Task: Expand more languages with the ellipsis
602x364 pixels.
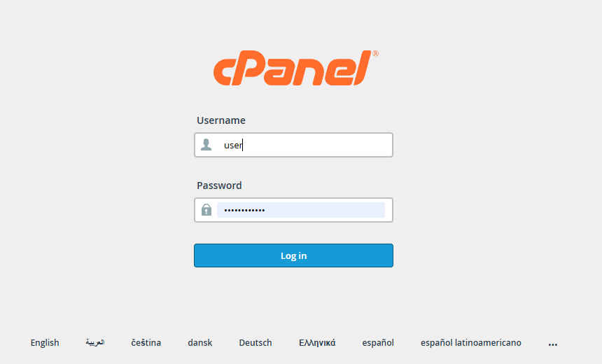Action: tap(553, 344)
